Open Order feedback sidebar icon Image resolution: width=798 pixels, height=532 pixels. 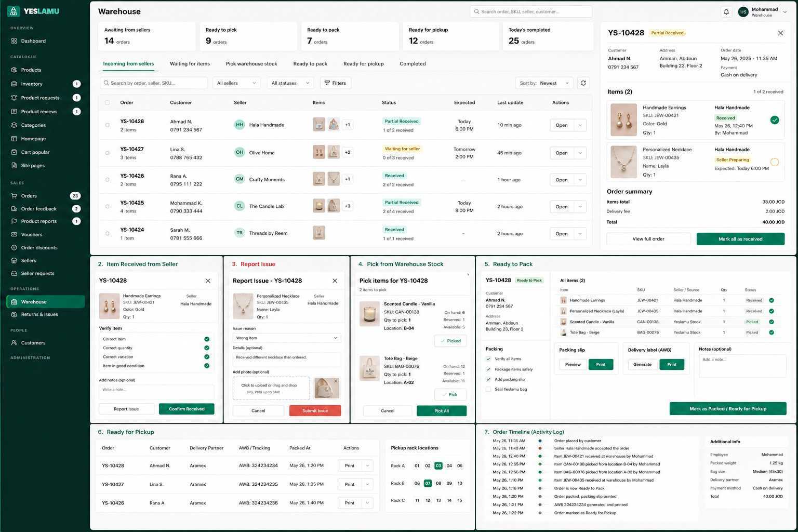coord(14,209)
